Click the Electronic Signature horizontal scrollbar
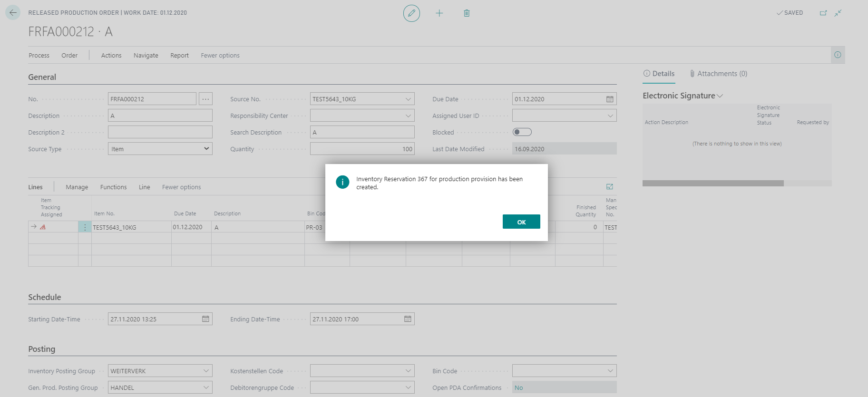Screen dimensions: 868x397 713,183
